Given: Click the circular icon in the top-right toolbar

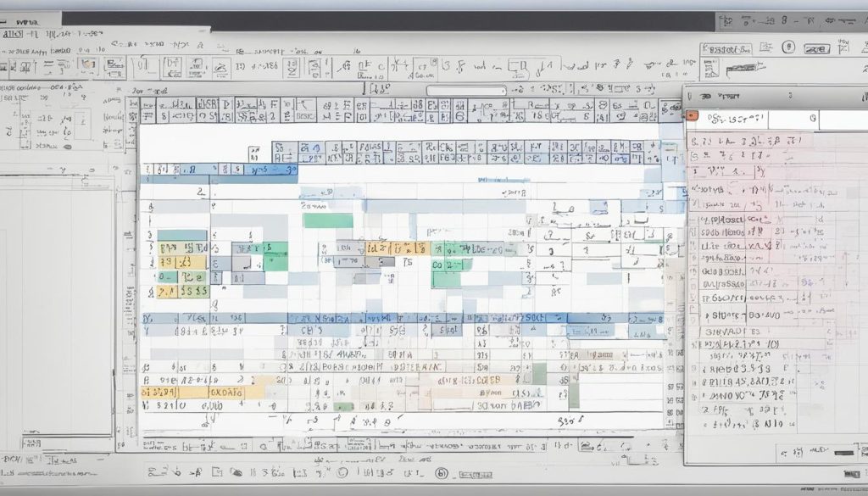Looking at the screenshot, I should (787, 47).
